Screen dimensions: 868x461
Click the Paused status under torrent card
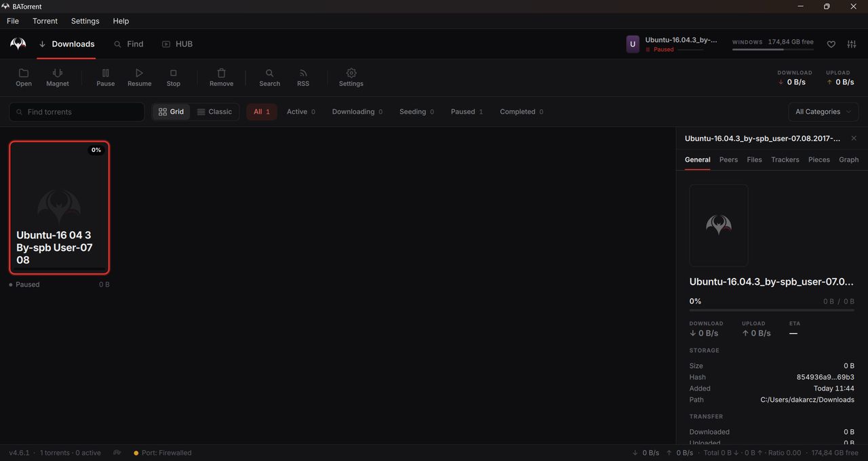click(24, 285)
